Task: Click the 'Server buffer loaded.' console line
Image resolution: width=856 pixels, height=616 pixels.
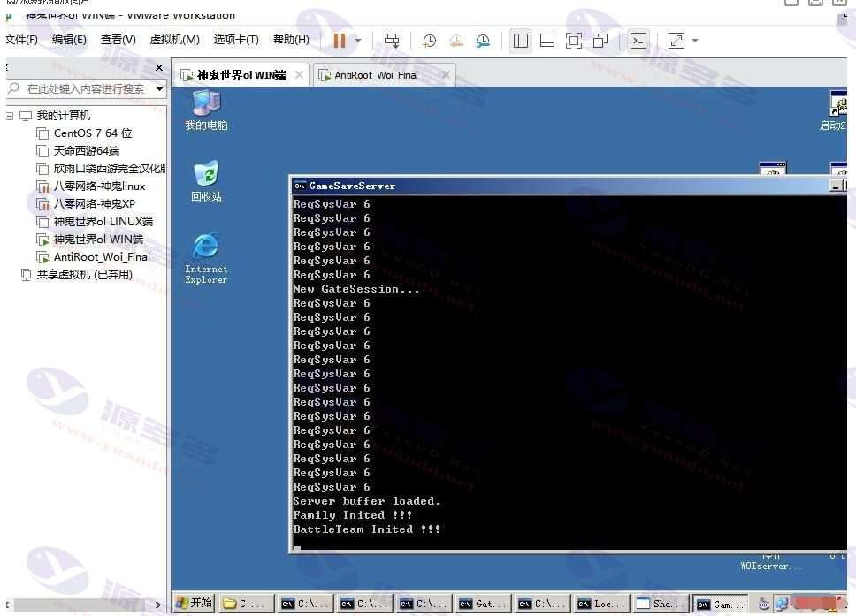Action: click(366, 501)
